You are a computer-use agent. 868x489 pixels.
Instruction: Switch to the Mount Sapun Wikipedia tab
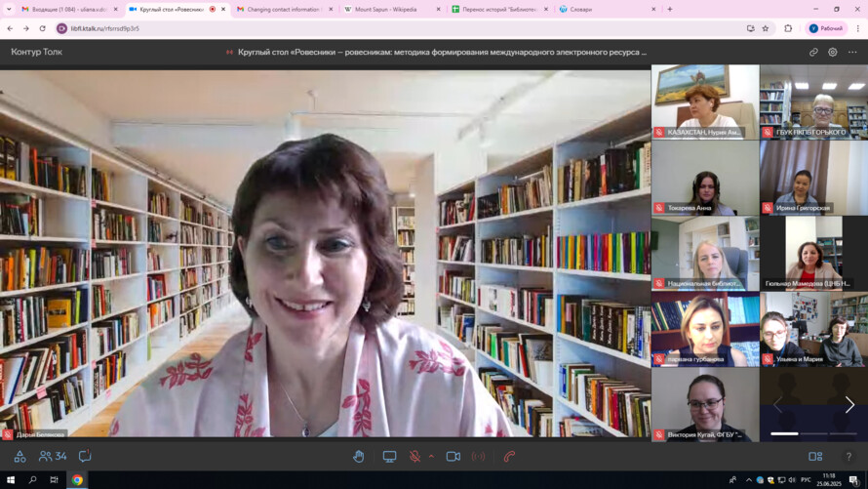(x=386, y=9)
